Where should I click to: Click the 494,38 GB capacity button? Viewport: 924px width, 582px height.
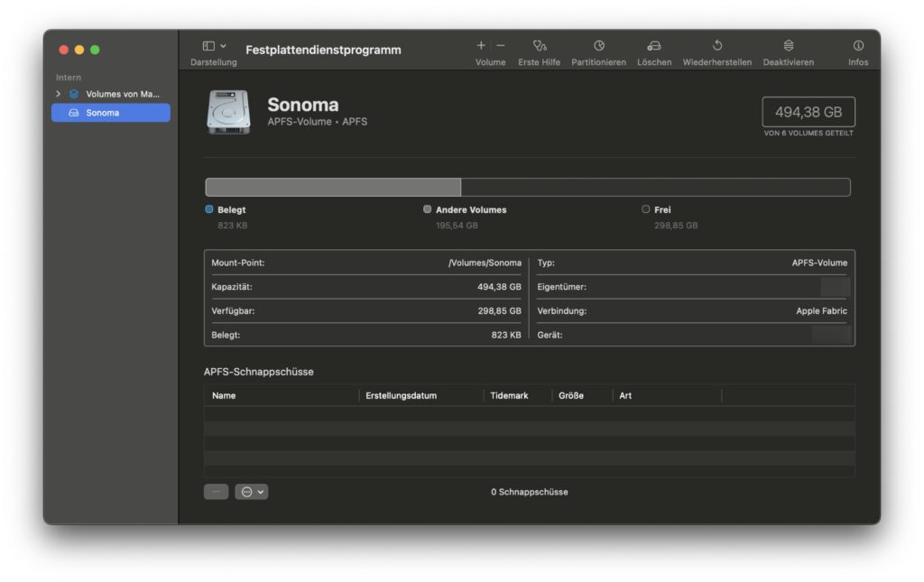pos(808,110)
